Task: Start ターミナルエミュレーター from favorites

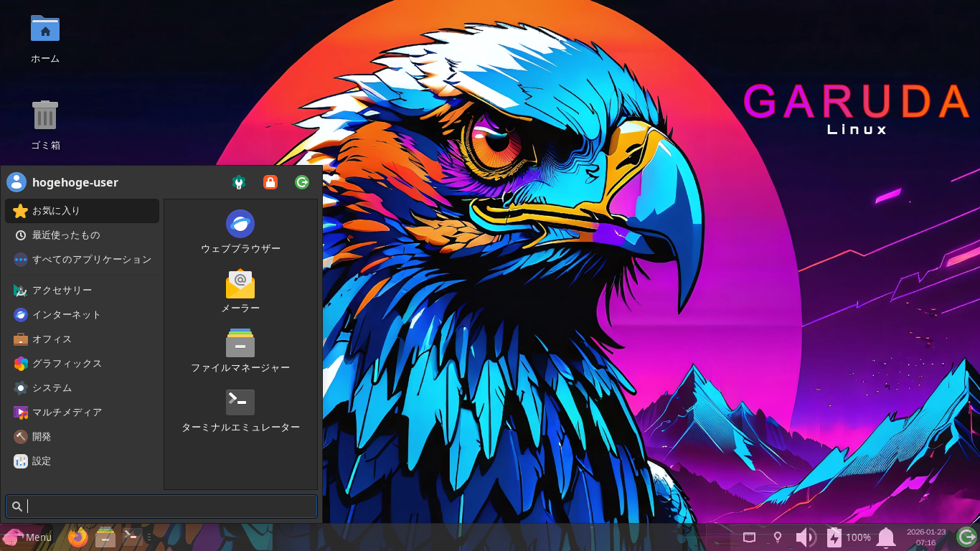Action: click(240, 410)
